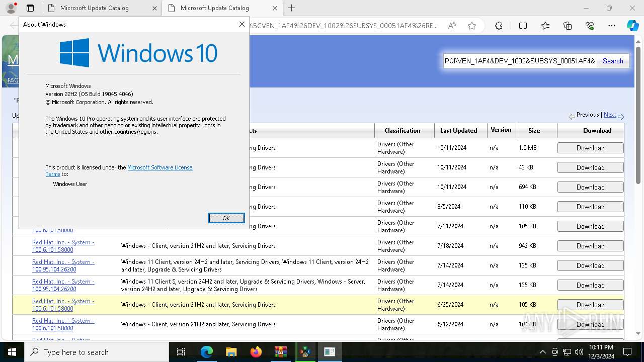Viewport: 644px width, 362px height.
Task: Download the 1.0 MB driver update
Action: click(x=590, y=148)
